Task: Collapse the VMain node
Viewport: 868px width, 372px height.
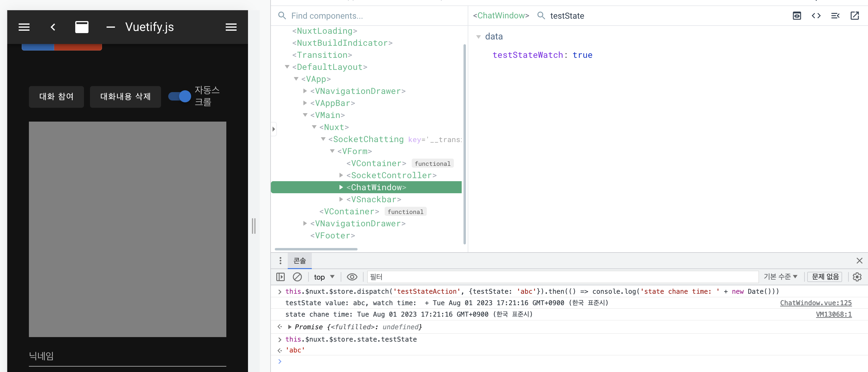Action: 305,115
